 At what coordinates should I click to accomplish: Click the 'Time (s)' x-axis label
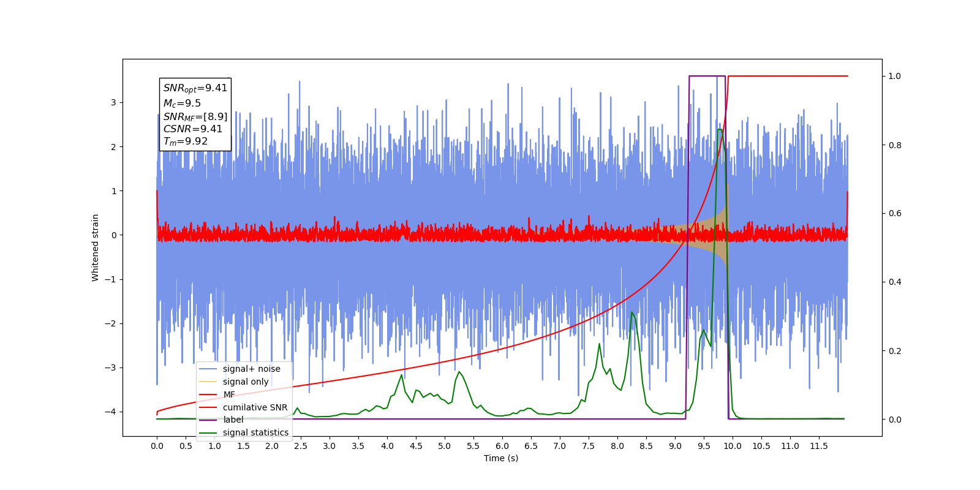(501, 458)
